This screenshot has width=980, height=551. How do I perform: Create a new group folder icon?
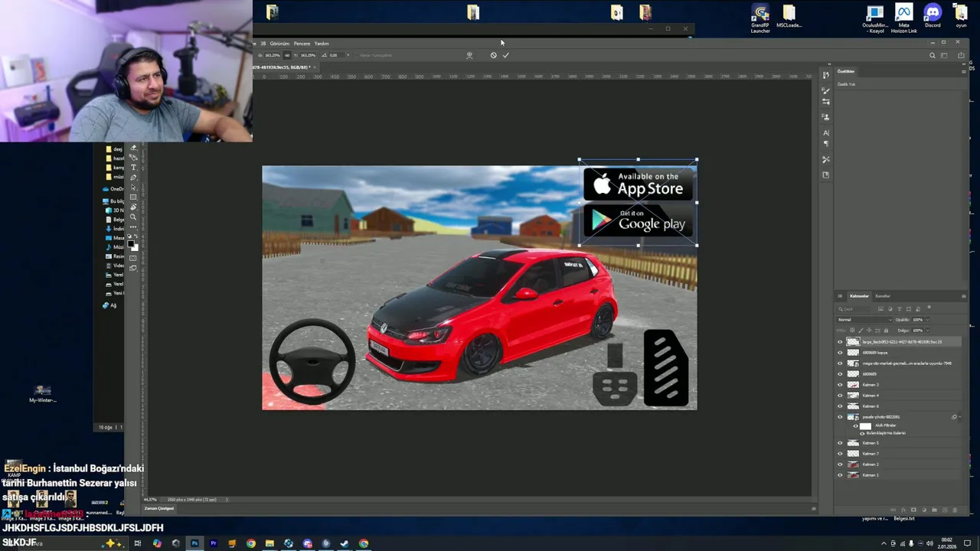[934, 510]
